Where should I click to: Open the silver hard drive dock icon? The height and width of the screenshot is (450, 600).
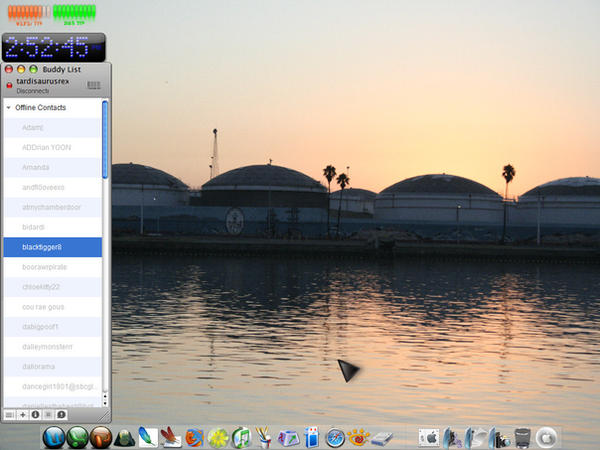click(x=382, y=439)
